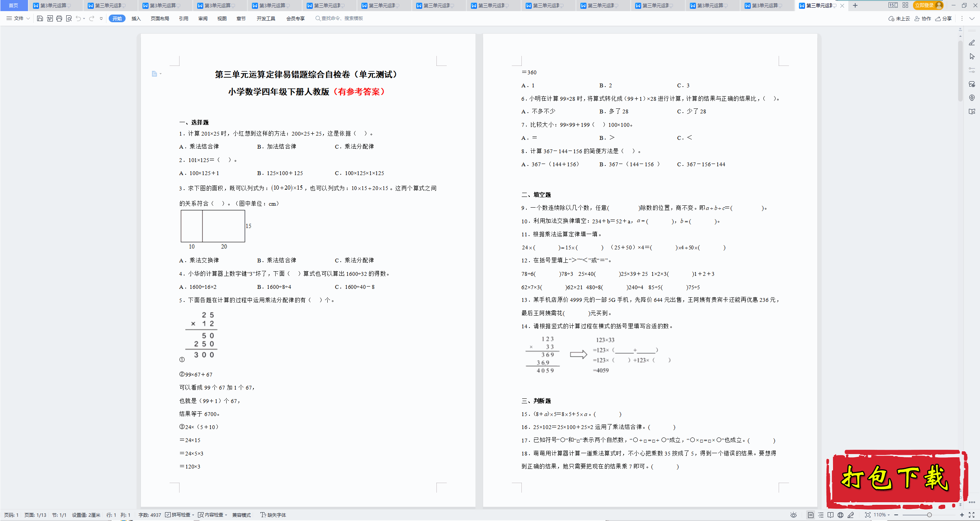Click the Export to PDF icon
Viewport: 980px width, 521px height.
point(50,18)
